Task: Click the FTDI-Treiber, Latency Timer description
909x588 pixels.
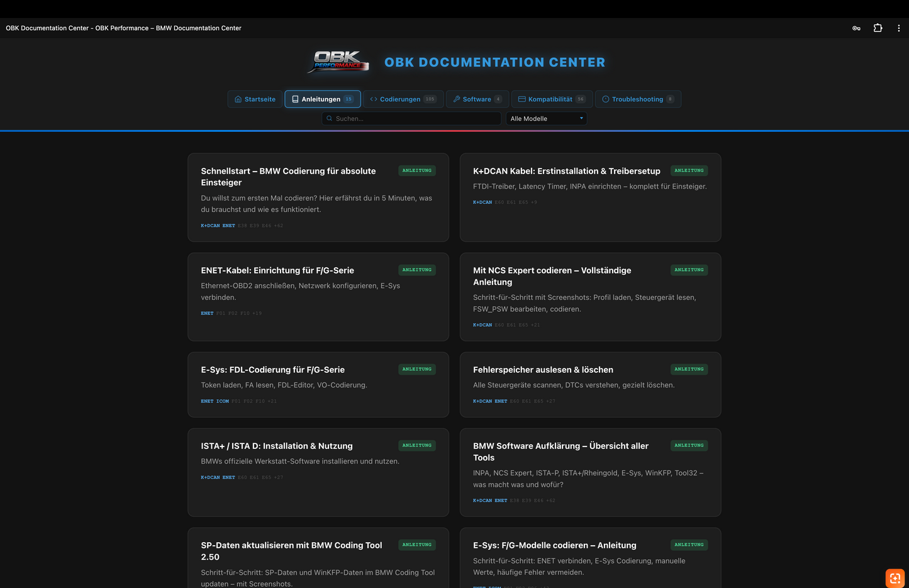Action: pyautogui.click(x=590, y=186)
